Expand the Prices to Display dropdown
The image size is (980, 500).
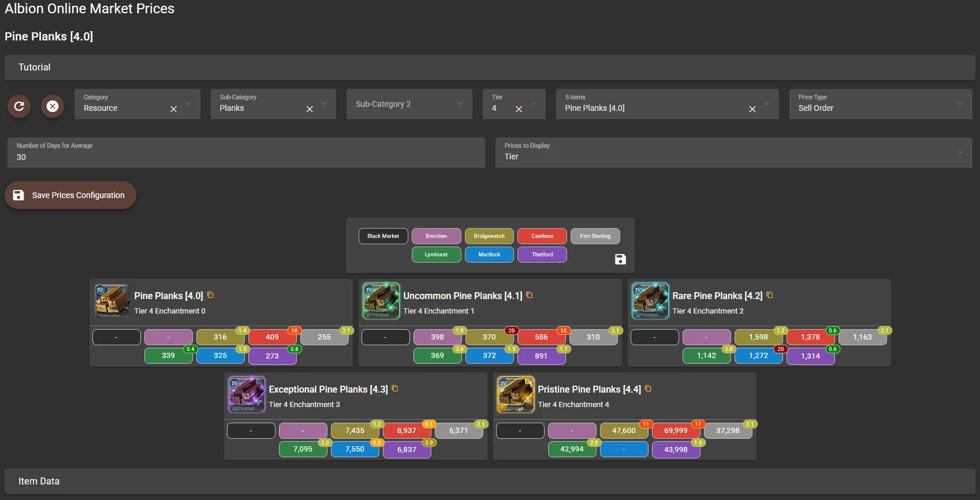pyautogui.click(x=733, y=152)
